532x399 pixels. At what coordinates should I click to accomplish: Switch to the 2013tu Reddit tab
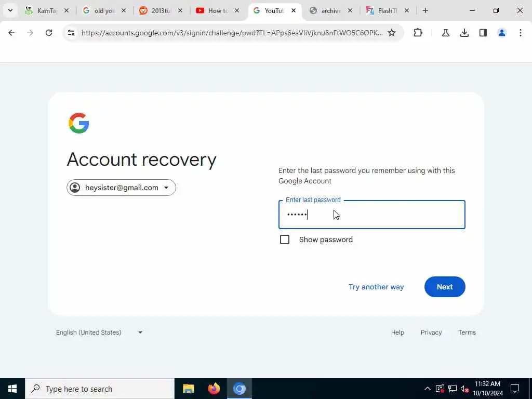[160, 10]
